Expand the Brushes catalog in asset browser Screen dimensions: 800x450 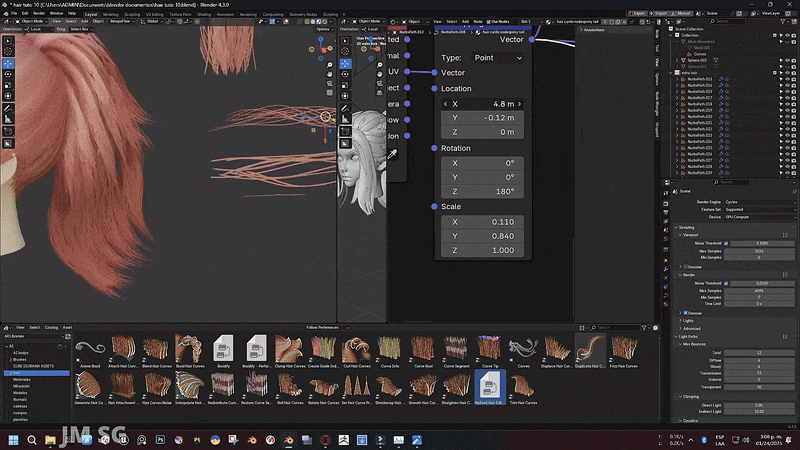pos(11,360)
